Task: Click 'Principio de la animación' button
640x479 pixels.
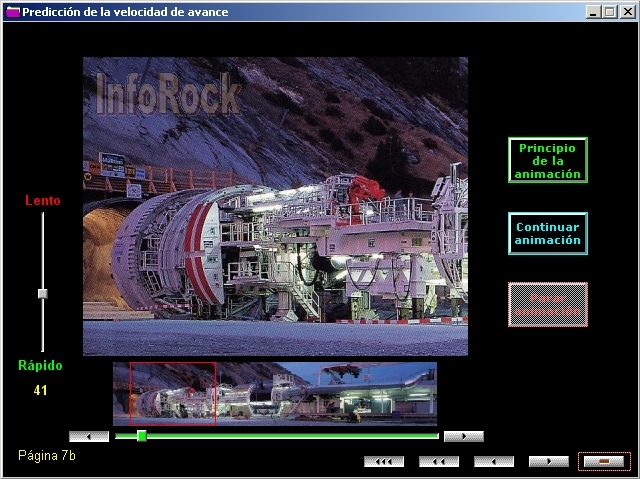Action: pyautogui.click(x=547, y=160)
